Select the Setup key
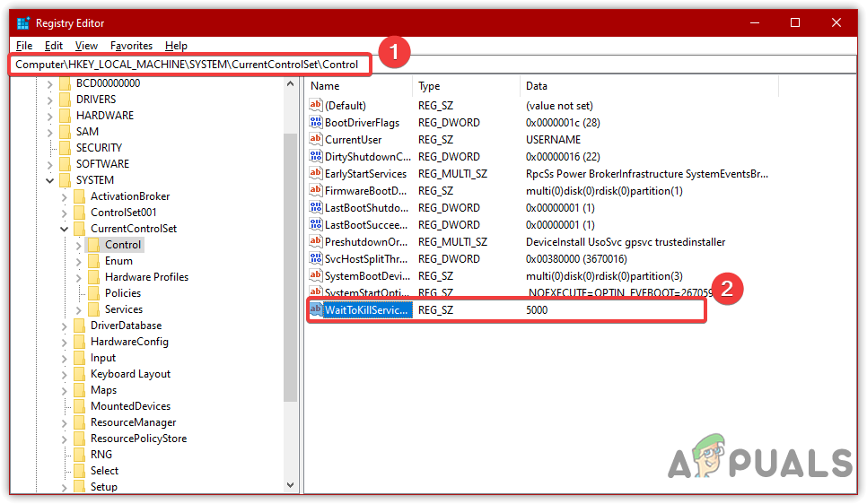This screenshot has width=867, height=504. 104,487
